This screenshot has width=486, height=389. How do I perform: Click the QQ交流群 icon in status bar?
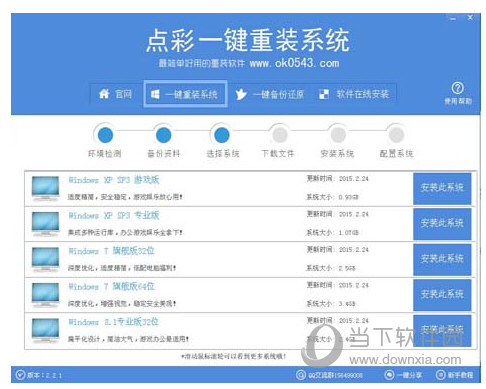pos(301,375)
